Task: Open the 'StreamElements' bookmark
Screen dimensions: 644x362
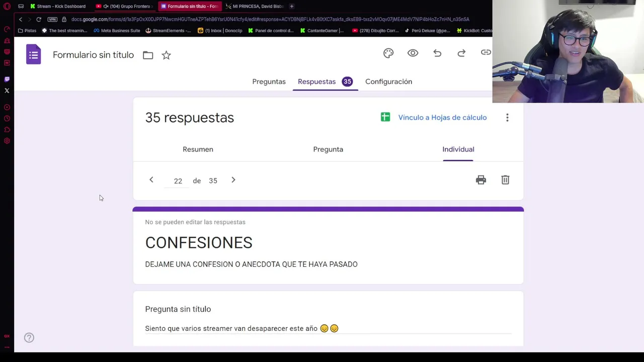Action: (x=168, y=31)
